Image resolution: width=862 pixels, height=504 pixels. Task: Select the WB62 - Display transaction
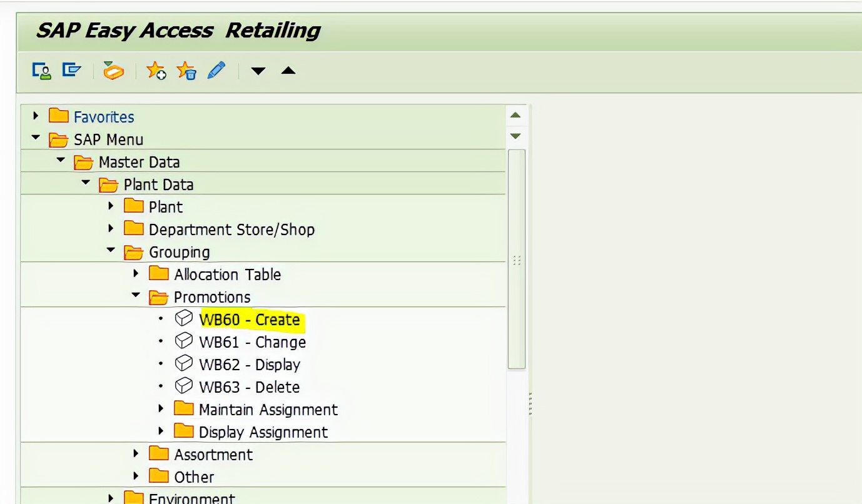click(250, 365)
